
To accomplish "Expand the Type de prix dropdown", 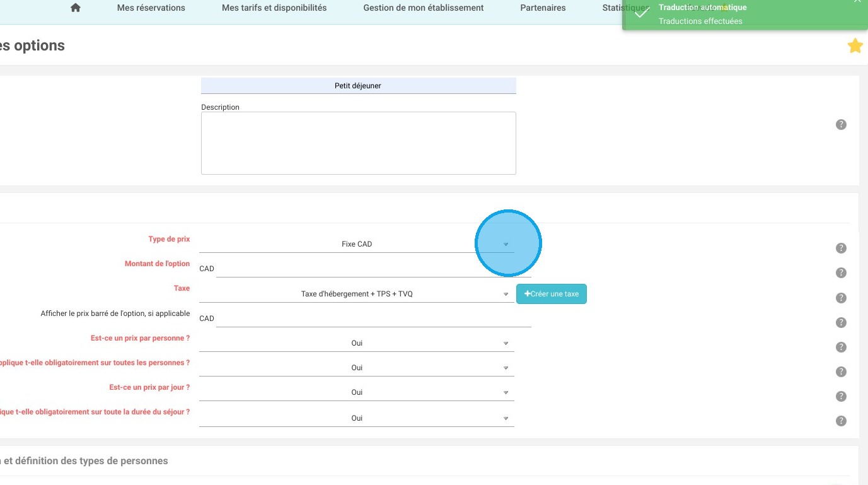I will coord(357,244).
